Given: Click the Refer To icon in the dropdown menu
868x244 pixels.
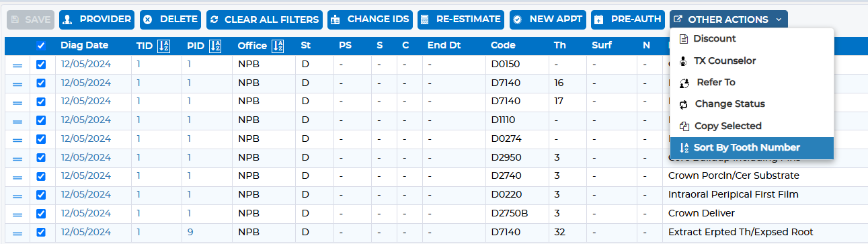Looking at the screenshot, I should 684,83.
